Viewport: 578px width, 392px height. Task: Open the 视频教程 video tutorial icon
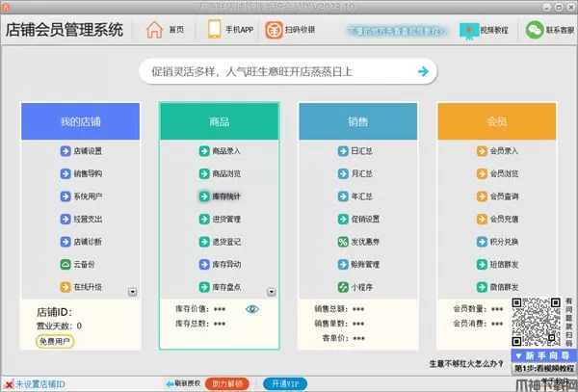point(469,30)
